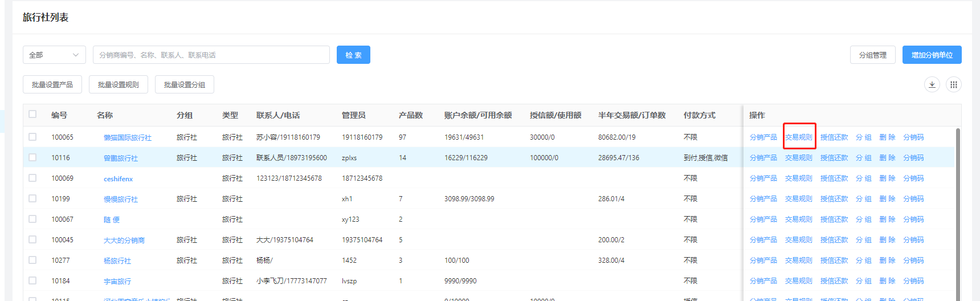980x301 pixels.
Task: Open the column settings grid icon
Action: (953, 85)
